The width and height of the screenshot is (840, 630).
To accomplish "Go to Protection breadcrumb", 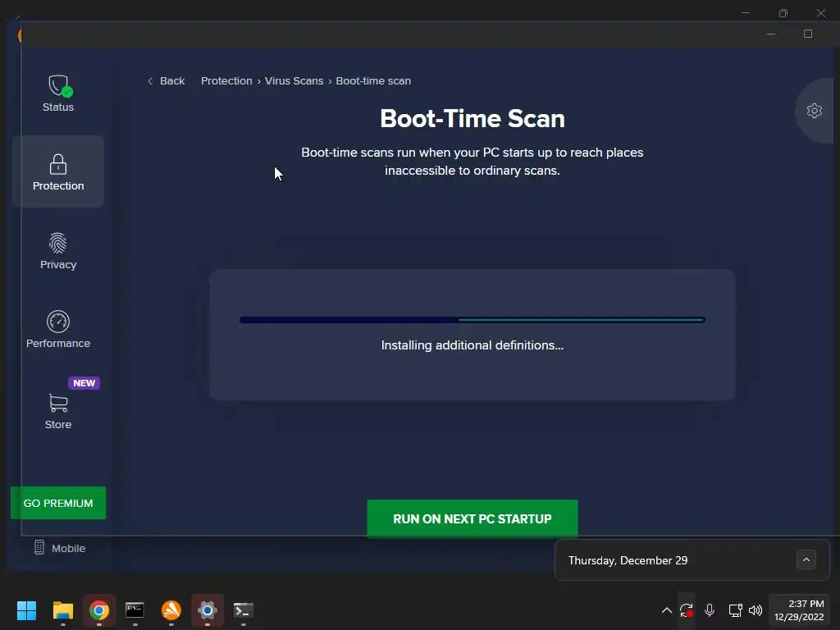I will [226, 81].
